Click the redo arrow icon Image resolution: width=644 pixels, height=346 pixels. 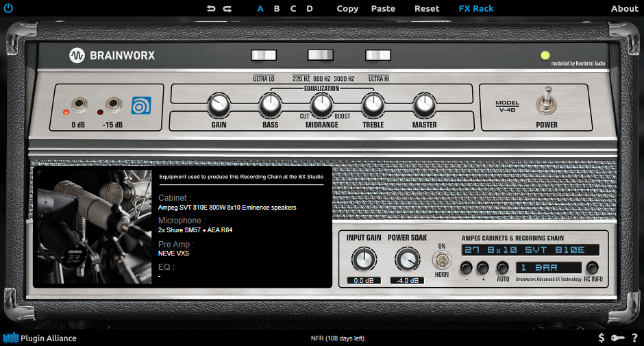pyautogui.click(x=227, y=9)
